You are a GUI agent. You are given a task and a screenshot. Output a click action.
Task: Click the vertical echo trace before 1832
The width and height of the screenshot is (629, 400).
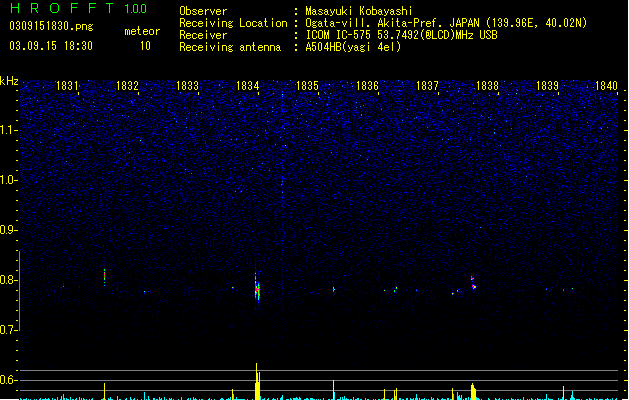pyautogui.click(x=104, y=277)
